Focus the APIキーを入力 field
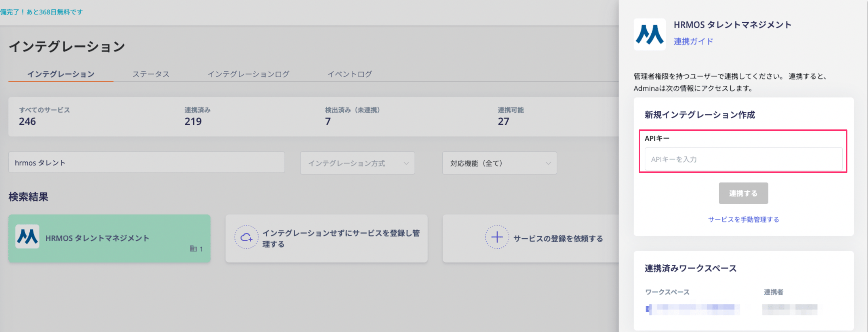The width and height of the screenshot is (868, 332). click(743, 159)
